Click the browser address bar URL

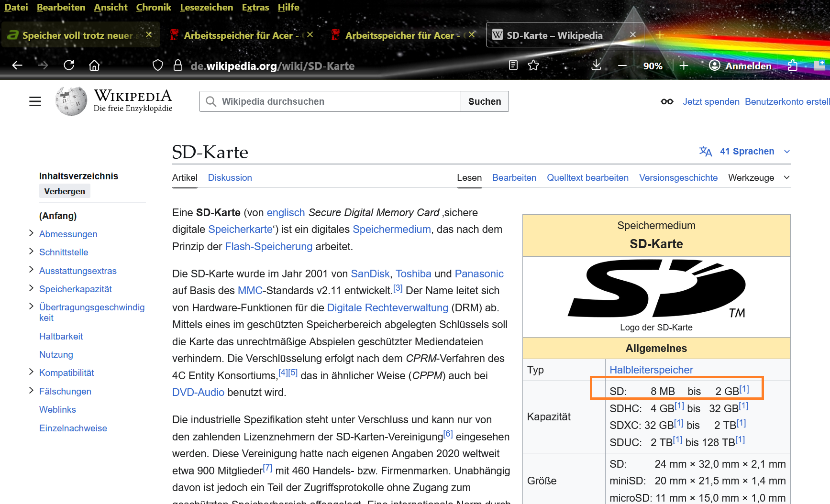272,66
